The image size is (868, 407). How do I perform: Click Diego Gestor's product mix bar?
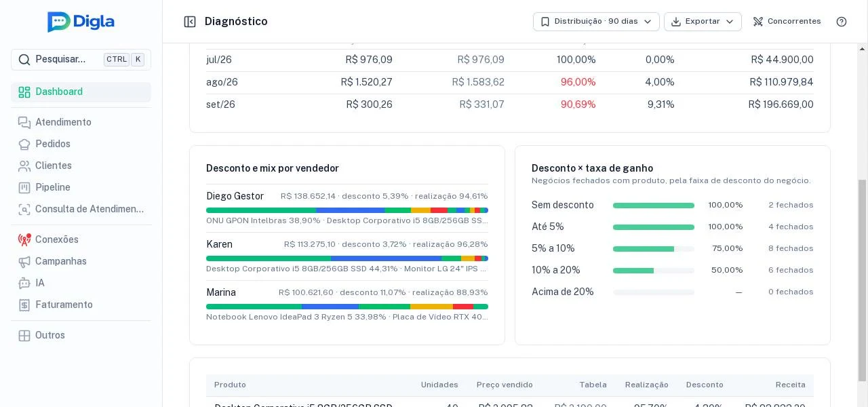[347, 210]
